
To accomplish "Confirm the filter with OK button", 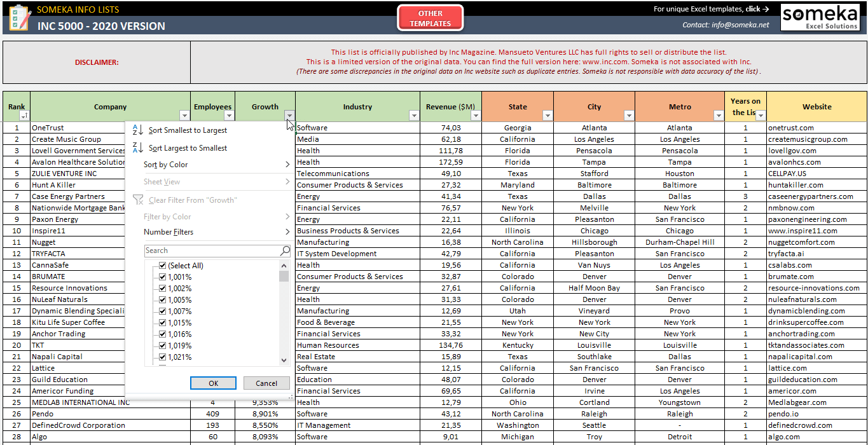I will point(214,383).
